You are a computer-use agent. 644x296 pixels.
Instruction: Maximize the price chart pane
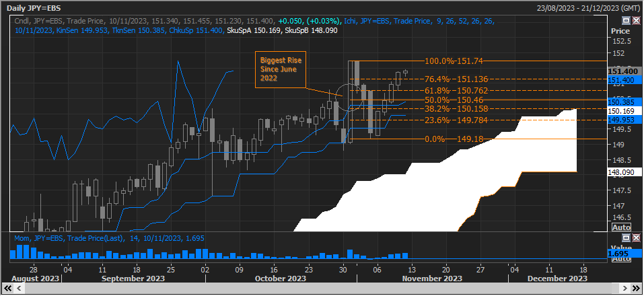(x=627, y=20)
